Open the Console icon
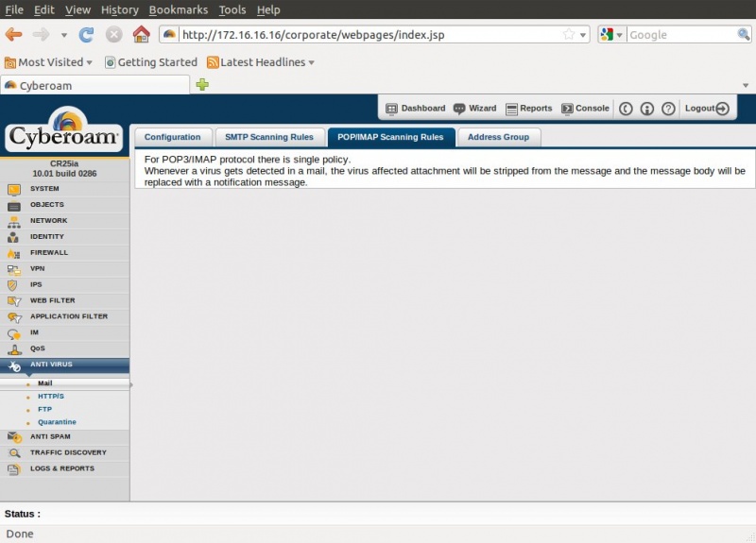The width and height of the screenshot is (756, 543). point(567,109)
